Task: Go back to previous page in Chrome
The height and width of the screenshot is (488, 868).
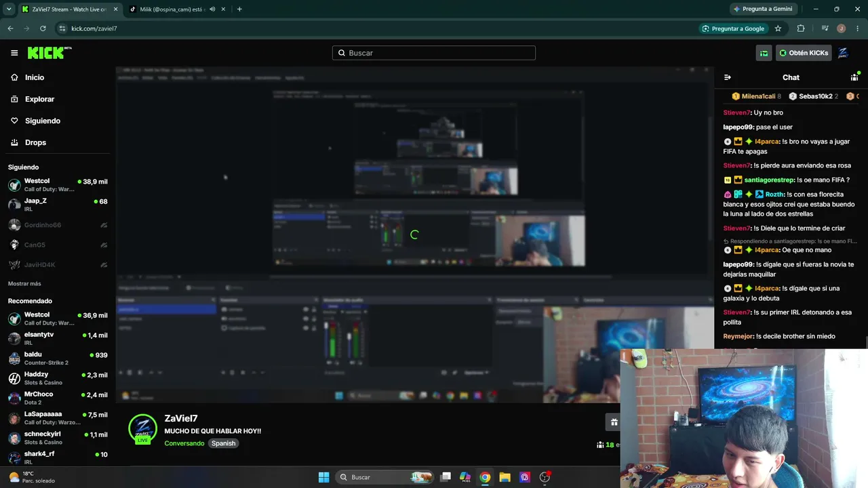Action: [10, 28]
